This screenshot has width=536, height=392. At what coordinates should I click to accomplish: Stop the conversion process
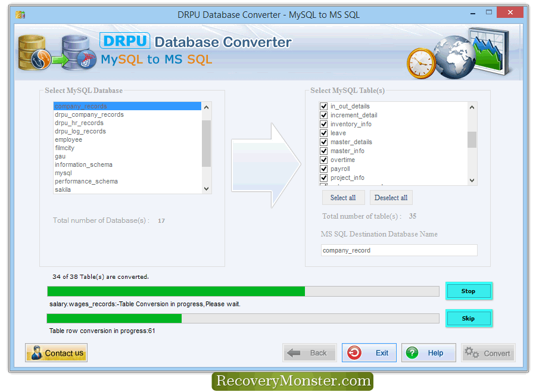tap(469, 291)
